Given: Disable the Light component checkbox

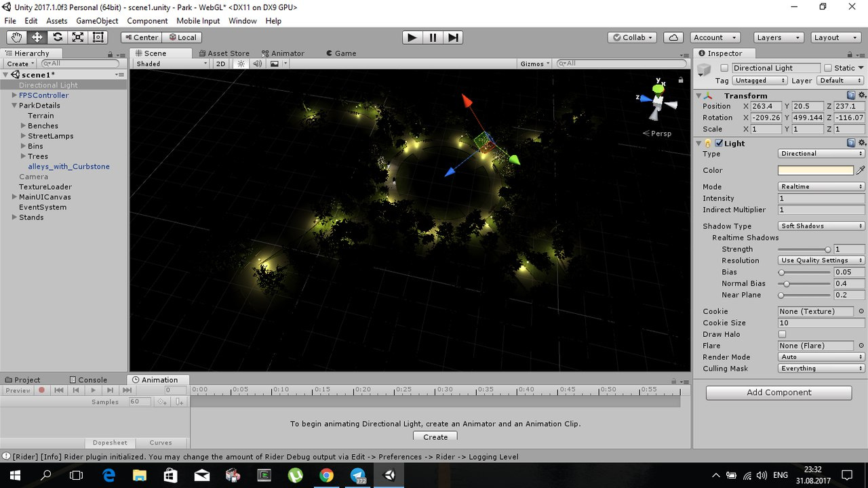Looking at the screenshot, I should pyautogui.click(x=719, y=143).
